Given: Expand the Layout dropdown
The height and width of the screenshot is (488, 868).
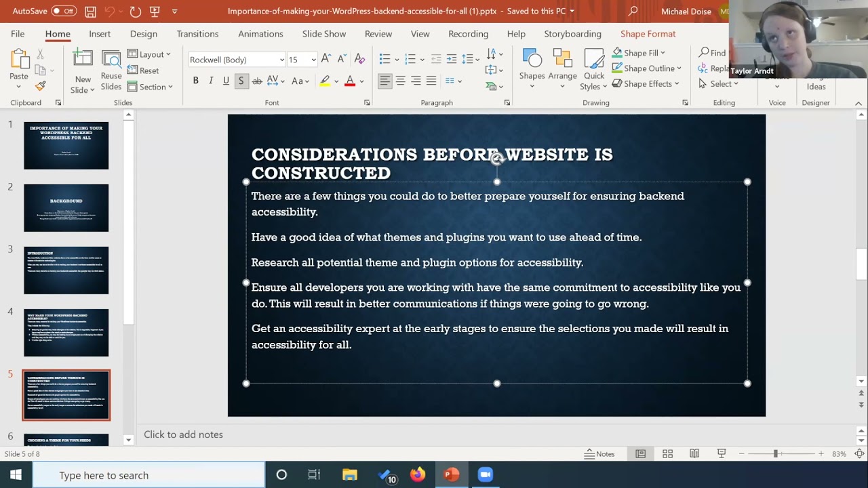Looking at the screenshot, I should tap(149, 54).
